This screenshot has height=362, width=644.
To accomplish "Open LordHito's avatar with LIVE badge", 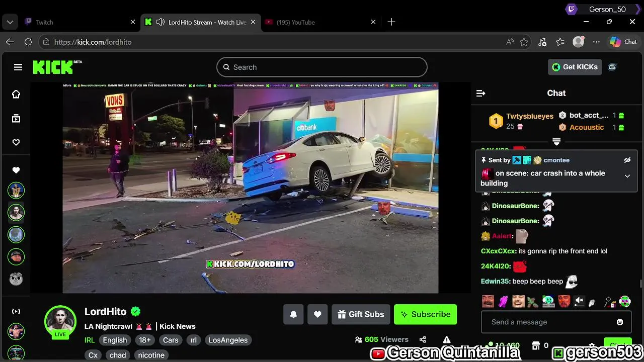I will 60,322.
